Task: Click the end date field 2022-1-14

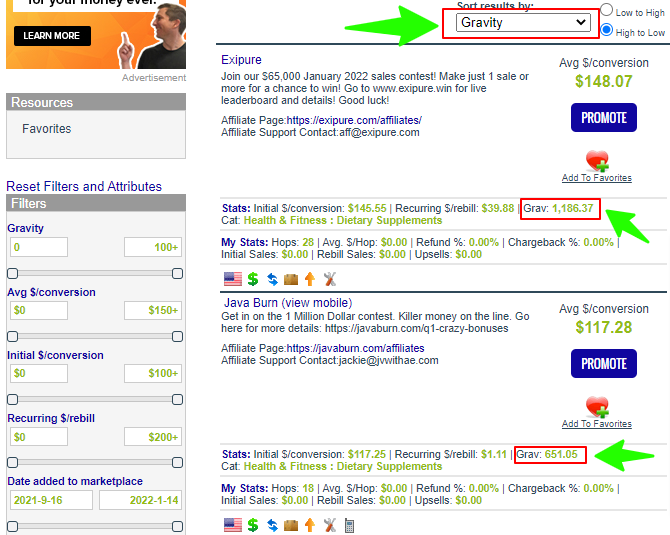Action: (x=141, y=500)
